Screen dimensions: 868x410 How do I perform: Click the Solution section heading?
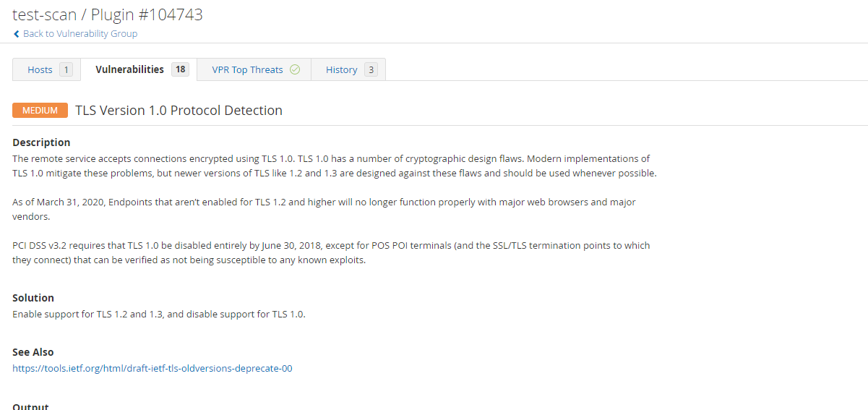[x=33, y=298]
